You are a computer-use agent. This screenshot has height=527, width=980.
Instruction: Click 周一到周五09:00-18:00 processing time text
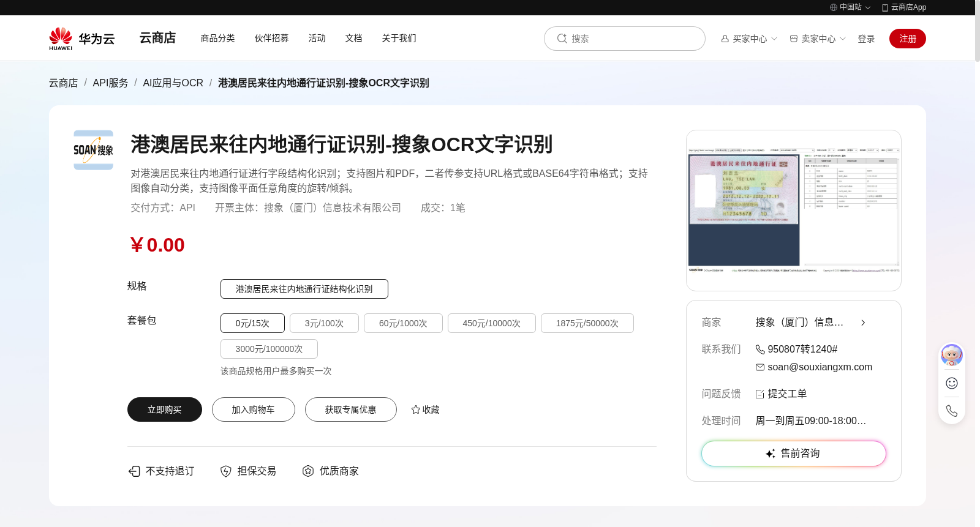pyautogui.click(x=811, y=421)
